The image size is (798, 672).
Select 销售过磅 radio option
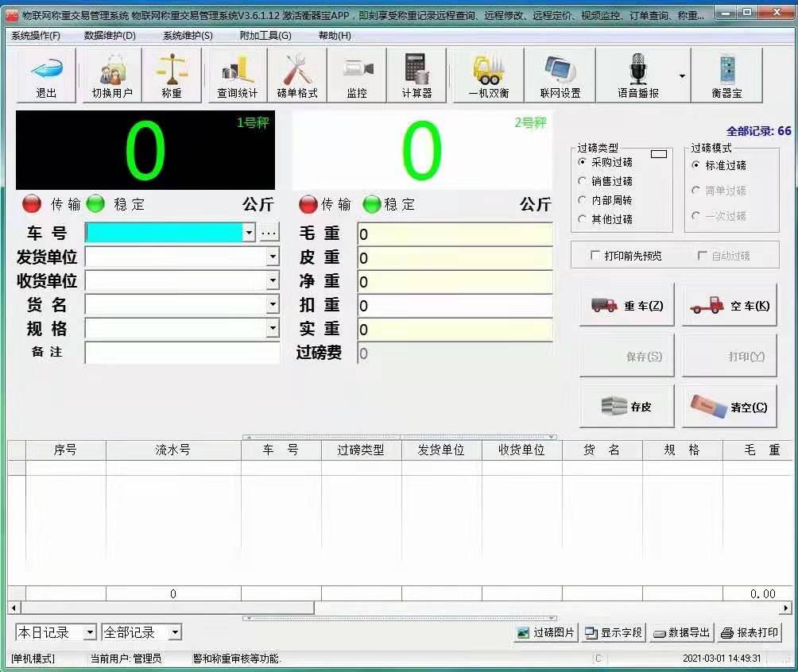[x=583, y=181]
